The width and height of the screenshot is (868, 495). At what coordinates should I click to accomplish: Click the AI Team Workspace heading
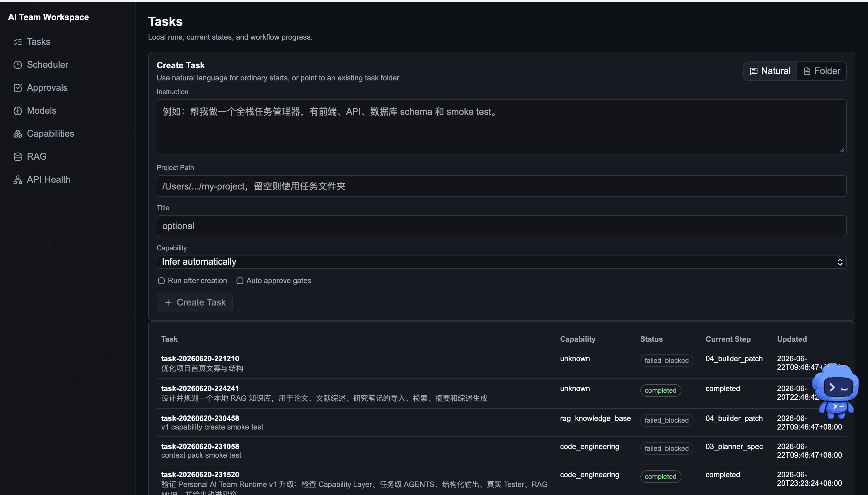[48, 17]
